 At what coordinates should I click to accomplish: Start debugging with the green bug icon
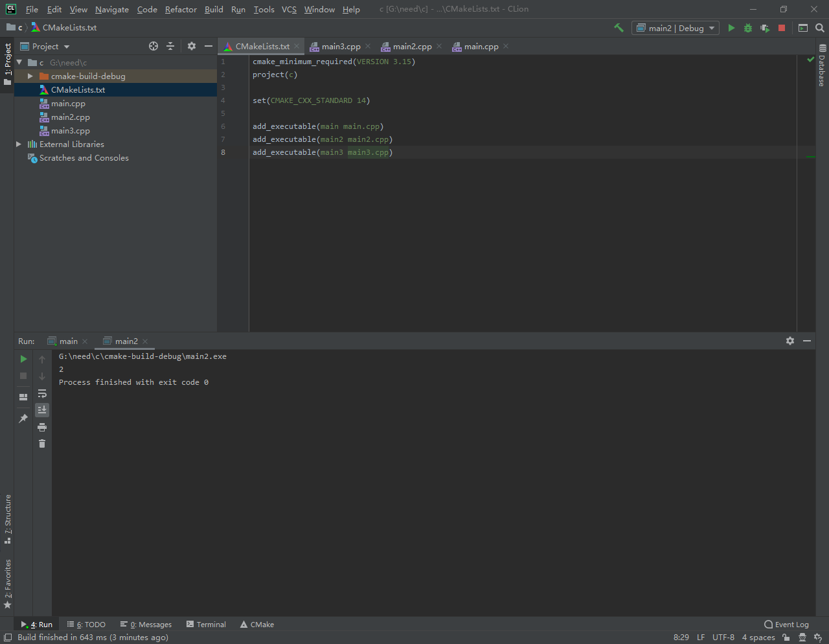tap(747, 28)
